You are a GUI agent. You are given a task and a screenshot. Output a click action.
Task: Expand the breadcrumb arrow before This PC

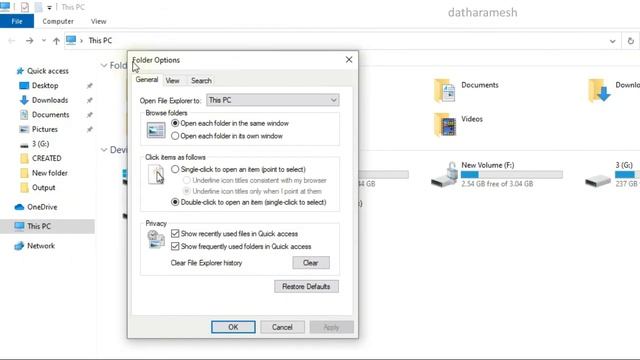(81, 41)
